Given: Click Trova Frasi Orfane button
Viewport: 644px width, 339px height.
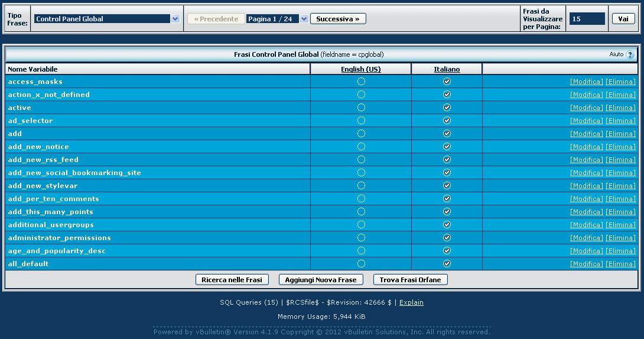Looking at the screenshot, I should pos(411,280).
